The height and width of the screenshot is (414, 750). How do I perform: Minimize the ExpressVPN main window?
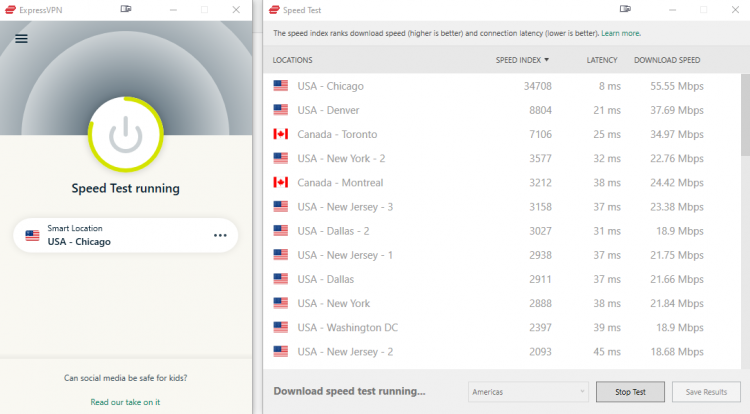coord(173,10)
